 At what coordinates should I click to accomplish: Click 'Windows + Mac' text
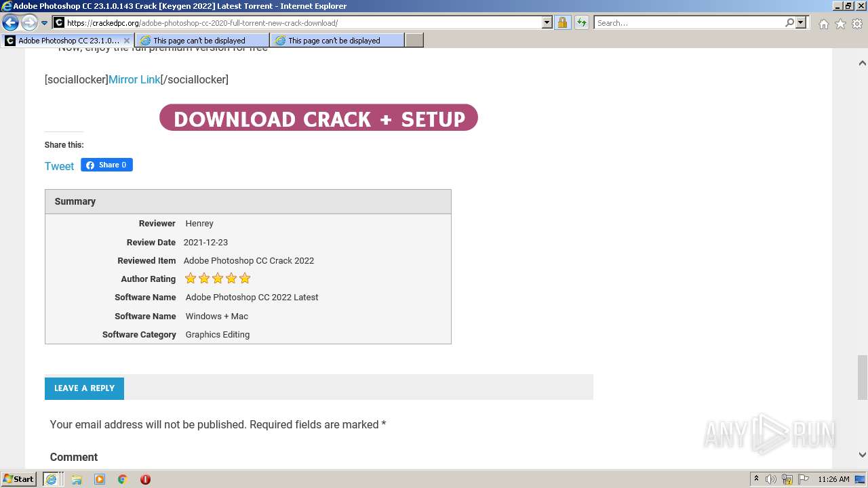click(217, 317)
